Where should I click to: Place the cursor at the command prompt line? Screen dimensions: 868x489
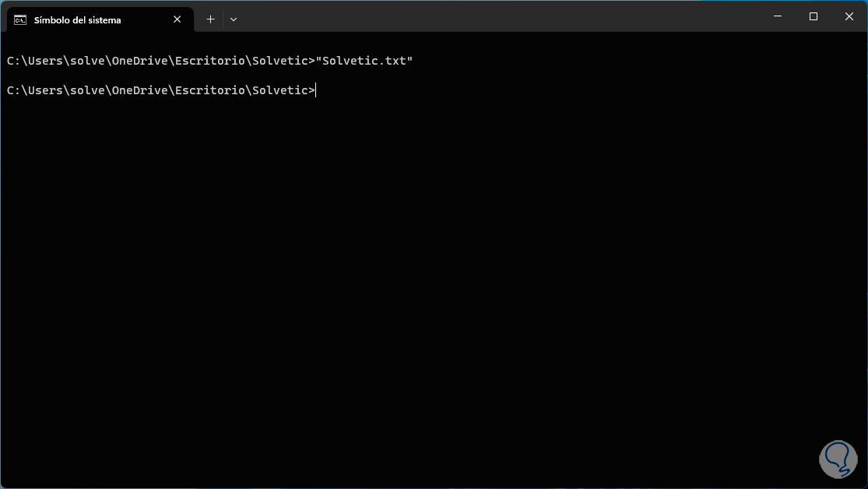(x=315, y=90)
